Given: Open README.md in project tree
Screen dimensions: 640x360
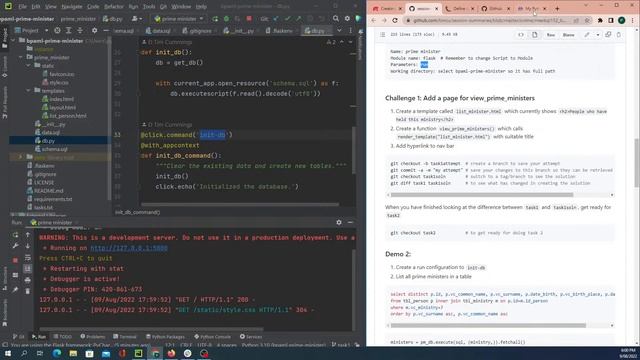Looking at the screenshot, I should 44,191.
